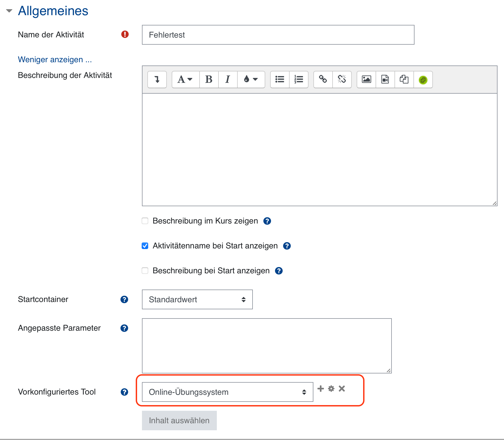504x440 pixels.
Task: Remove link with the unlink icon
Action: pos(342,80)
